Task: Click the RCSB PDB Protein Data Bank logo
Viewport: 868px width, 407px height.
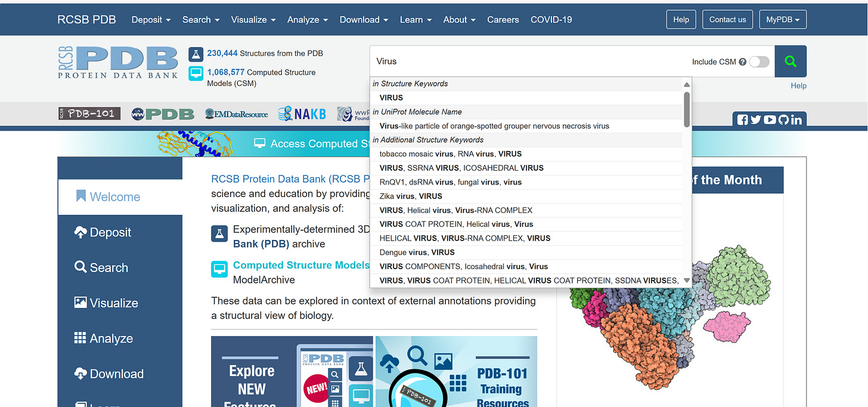Action: (118, 63)
